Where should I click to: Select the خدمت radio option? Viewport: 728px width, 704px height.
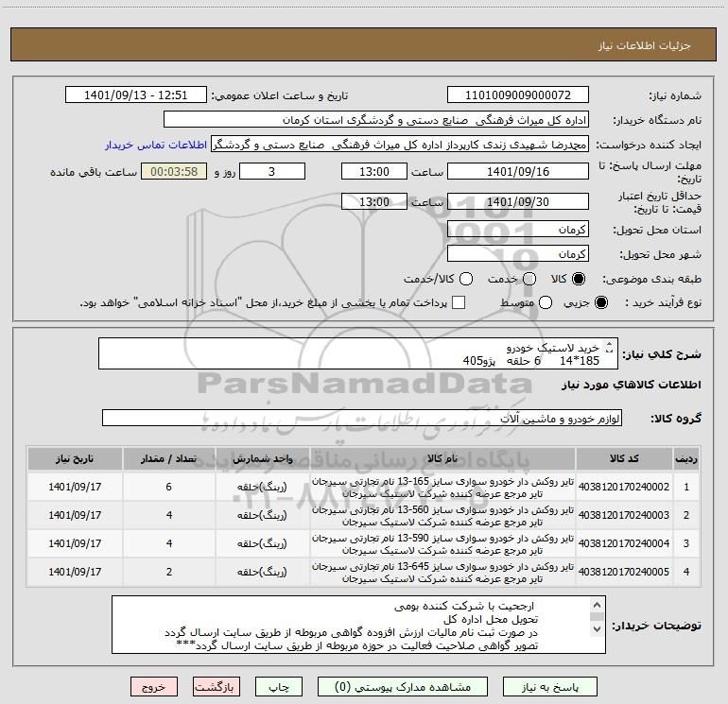point(529,279)
